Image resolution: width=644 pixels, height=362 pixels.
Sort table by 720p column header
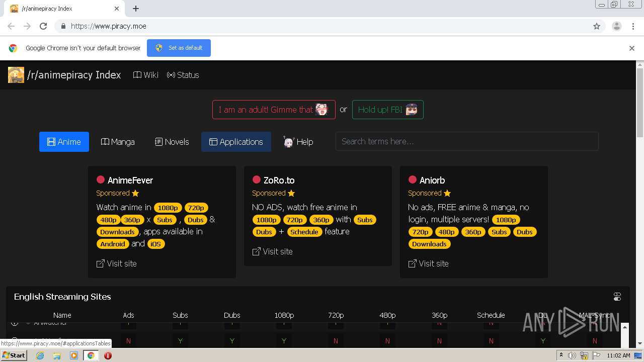[336, 315]
